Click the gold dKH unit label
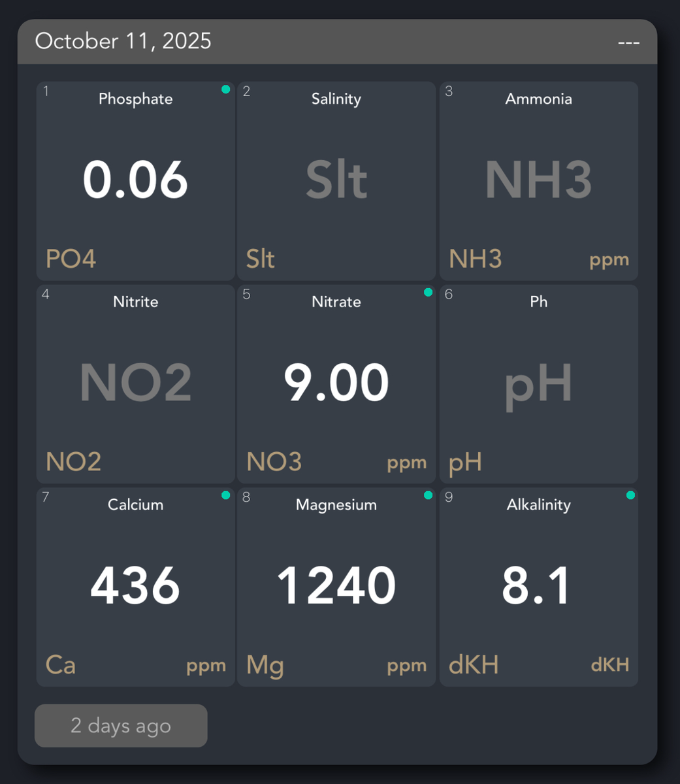The height and width of the screenshot is (784, 680). click(609, 665)
